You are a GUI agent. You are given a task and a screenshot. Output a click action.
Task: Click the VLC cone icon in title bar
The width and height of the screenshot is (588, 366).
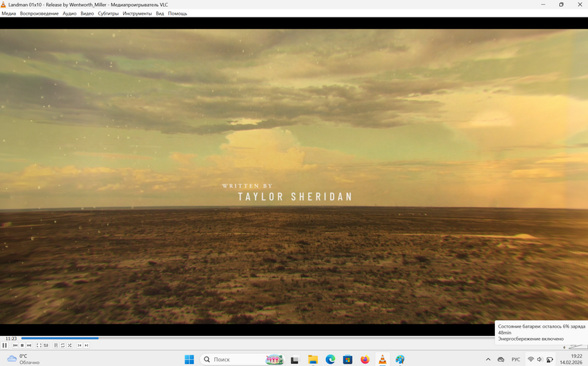(x=3, y=5)
